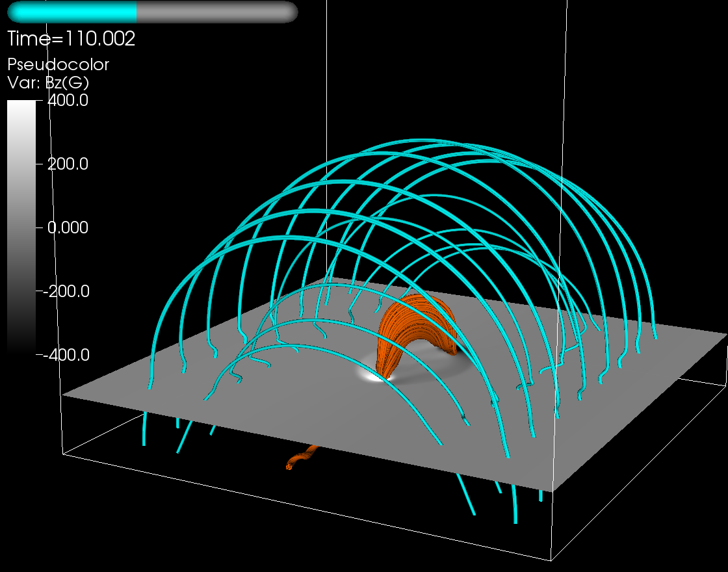Pick the white top end of the colorbar

21,107
